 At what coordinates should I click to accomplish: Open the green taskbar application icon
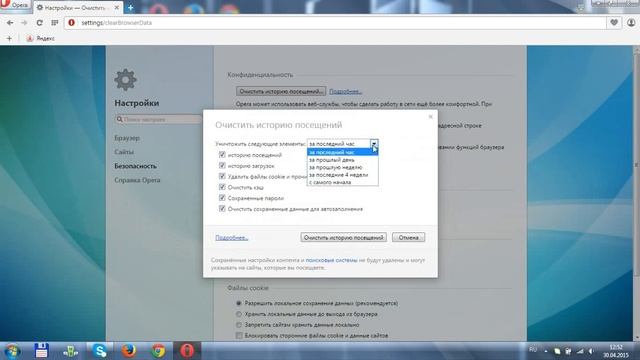coord(70,351)
